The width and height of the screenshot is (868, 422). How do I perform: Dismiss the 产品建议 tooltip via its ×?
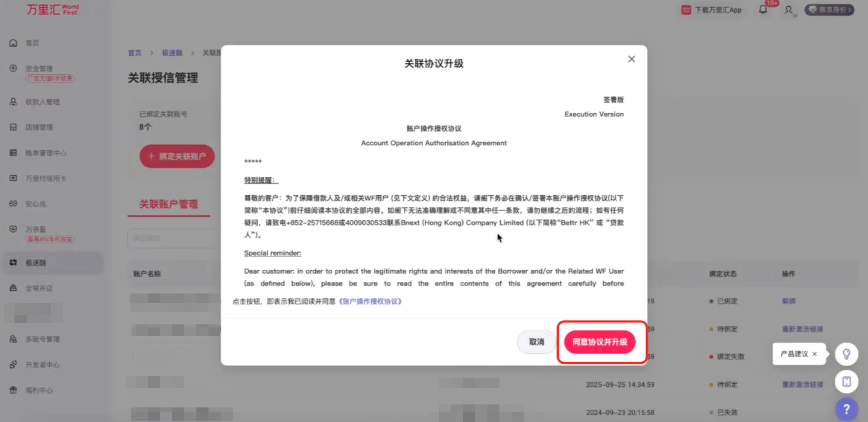[x=815, y=353]
